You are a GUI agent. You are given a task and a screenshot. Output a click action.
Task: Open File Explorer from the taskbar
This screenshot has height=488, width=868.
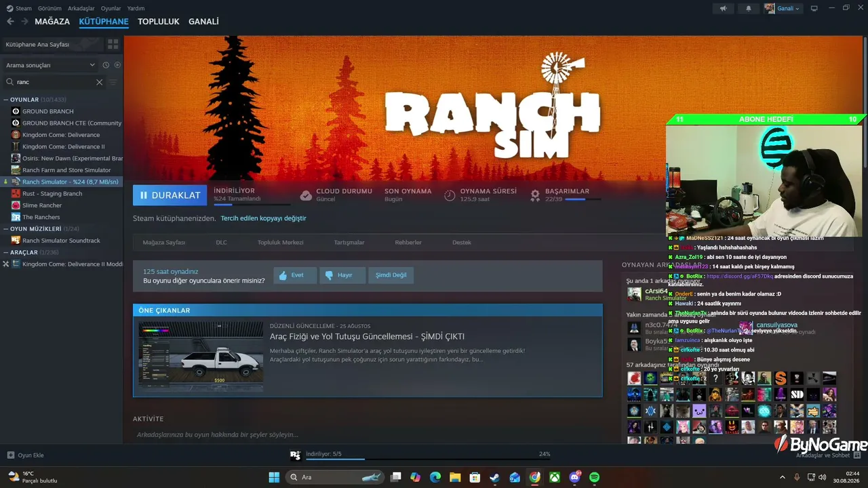pyautogui.click(x=455, y=477)
